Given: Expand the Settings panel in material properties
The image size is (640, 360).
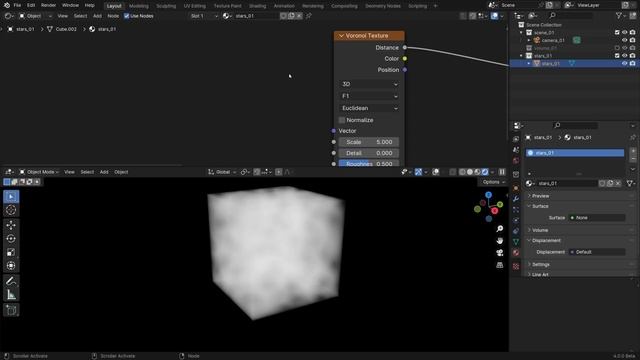Looking at the screenshot, I should (x=540, y=264).
